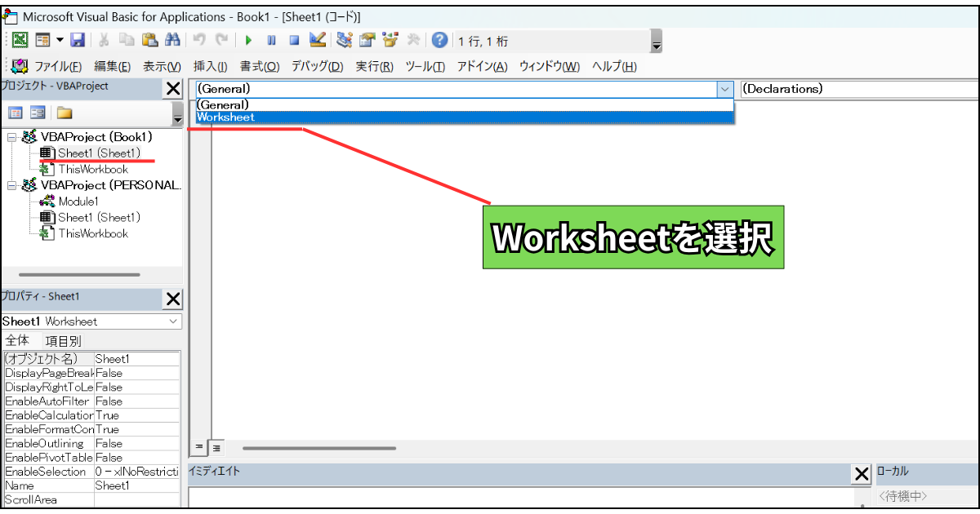Toggle Folders view in Project panel
This screenshot has width=980, height=514.
[64, 113]
